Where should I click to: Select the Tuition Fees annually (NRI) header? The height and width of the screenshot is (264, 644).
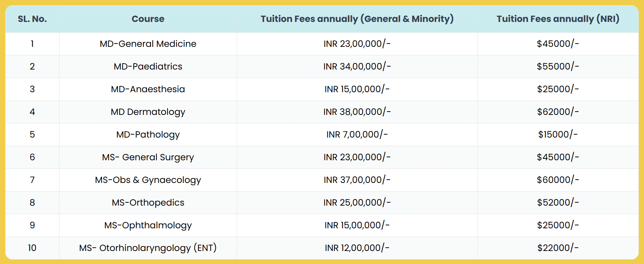pos(558,19)
